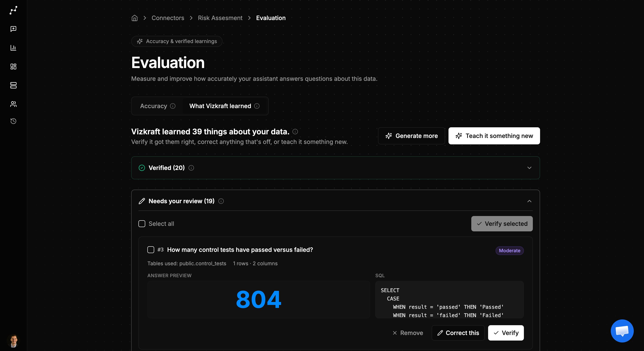Image resolution: width=644 pixels, height=351 pixels.
Task: Click the Verified (20) header
Action: pos(167,168)
